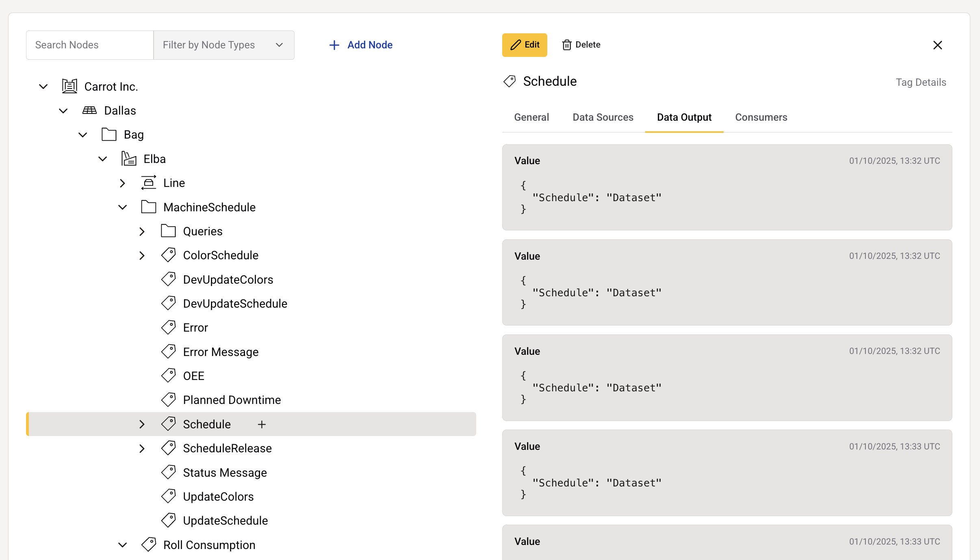Open the Filter by Node Types dropdown
The height and width of the screenshot is (560, 980).
pos(223,45)
